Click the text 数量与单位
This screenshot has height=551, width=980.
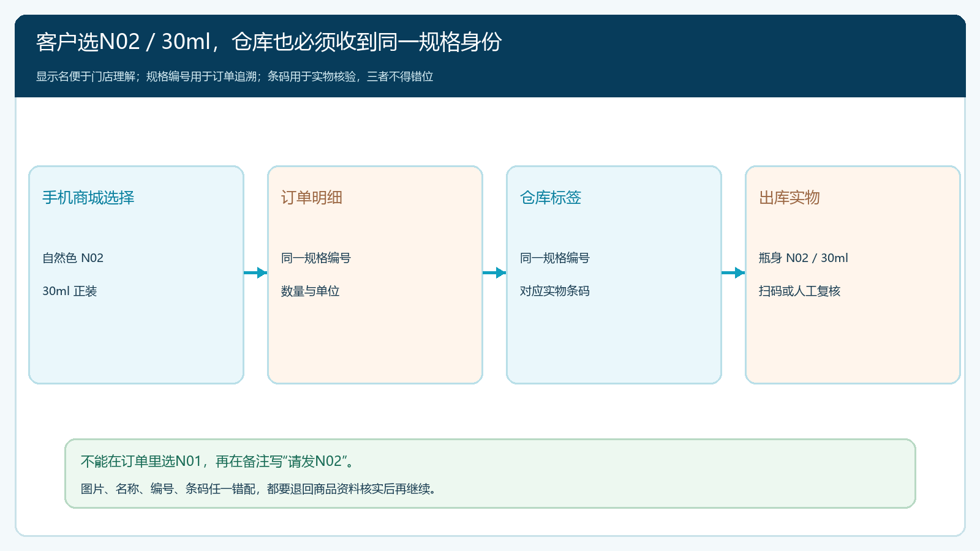pyautogui.click(x=311, y=291)
